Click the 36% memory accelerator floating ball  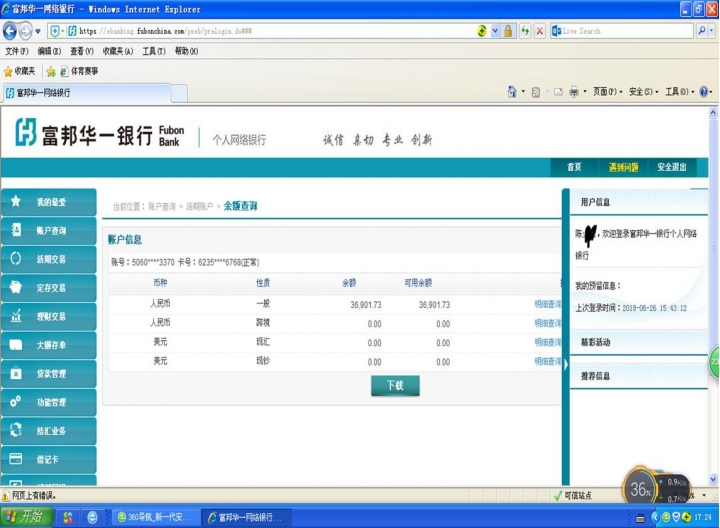click(x=640, y=489)
